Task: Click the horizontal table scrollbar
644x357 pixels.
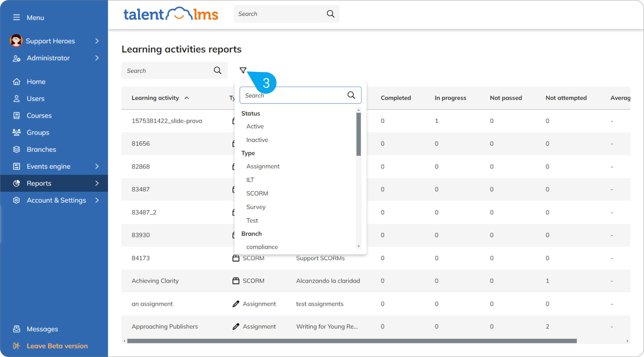Action: point(352,341)
